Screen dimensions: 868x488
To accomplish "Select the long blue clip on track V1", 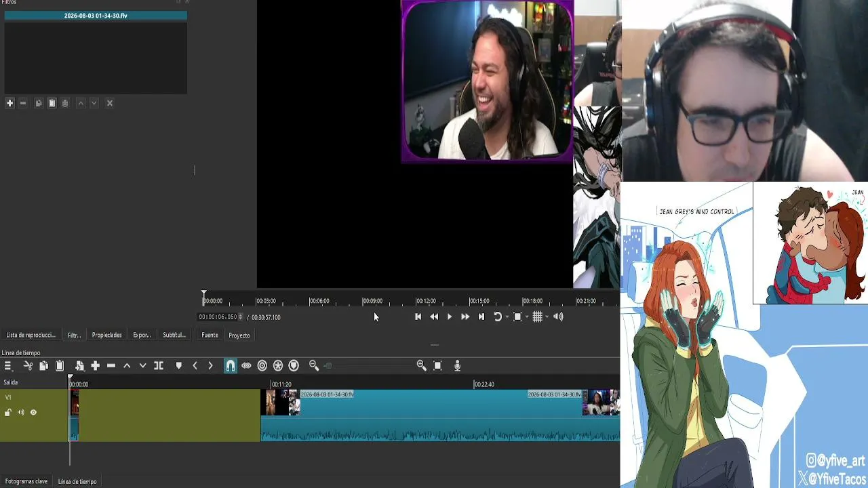I will 441,415.
